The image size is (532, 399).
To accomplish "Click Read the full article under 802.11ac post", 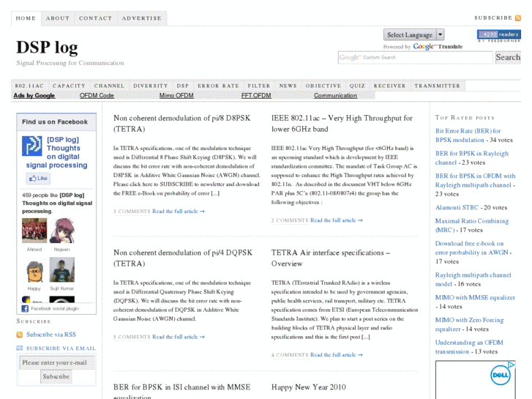I will (x=337, y=220).
